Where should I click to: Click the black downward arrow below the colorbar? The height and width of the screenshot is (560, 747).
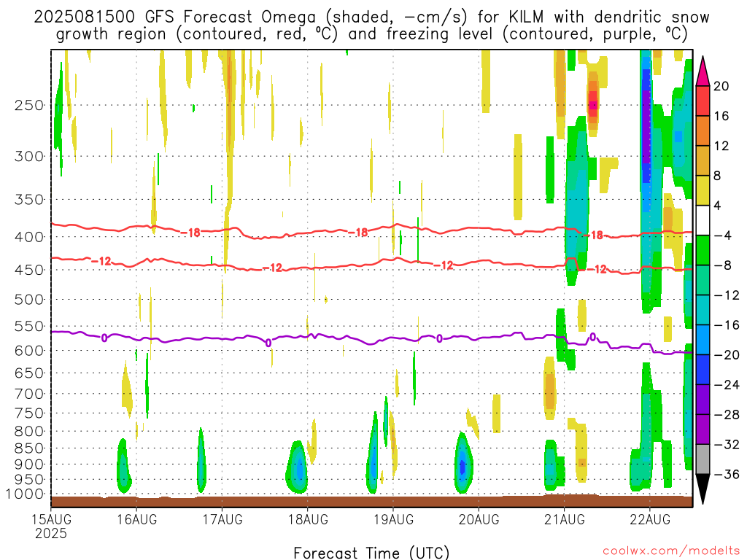point(703,489)
